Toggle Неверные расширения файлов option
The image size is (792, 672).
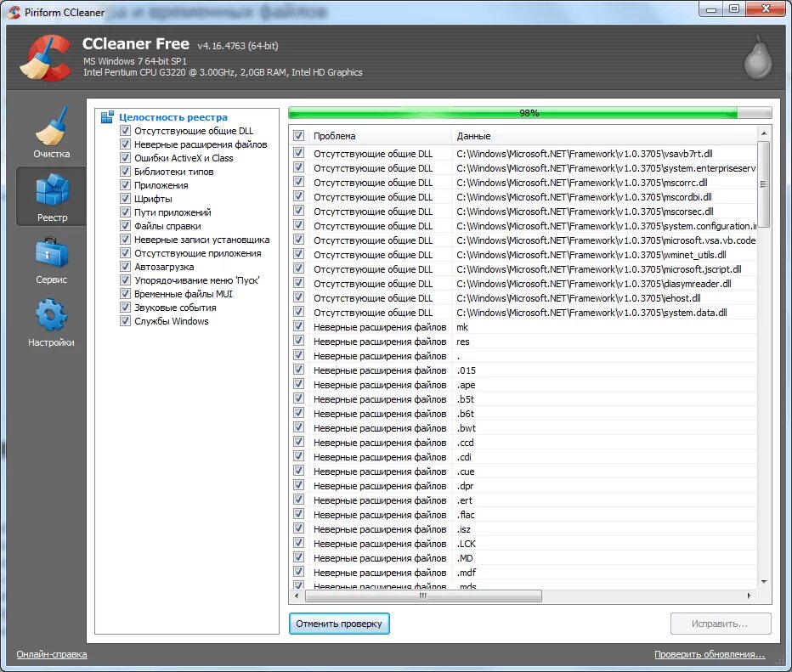coord(125,144)
